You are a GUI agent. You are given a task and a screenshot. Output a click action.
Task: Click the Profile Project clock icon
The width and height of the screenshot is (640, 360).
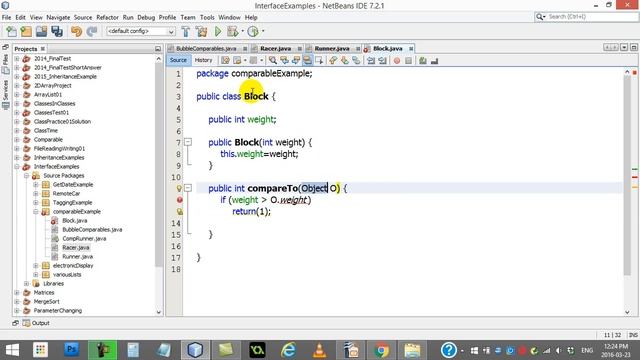[253, 31]
